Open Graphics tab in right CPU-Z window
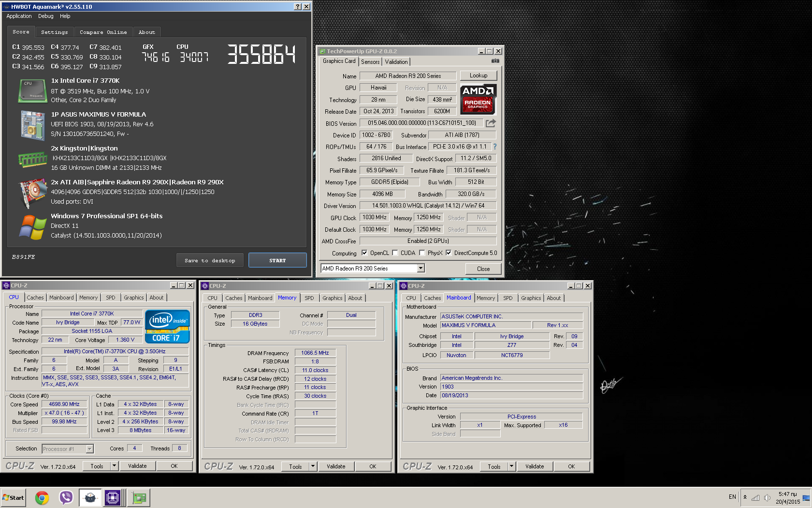Screen dimensions: 812x508 click(531, 298)
